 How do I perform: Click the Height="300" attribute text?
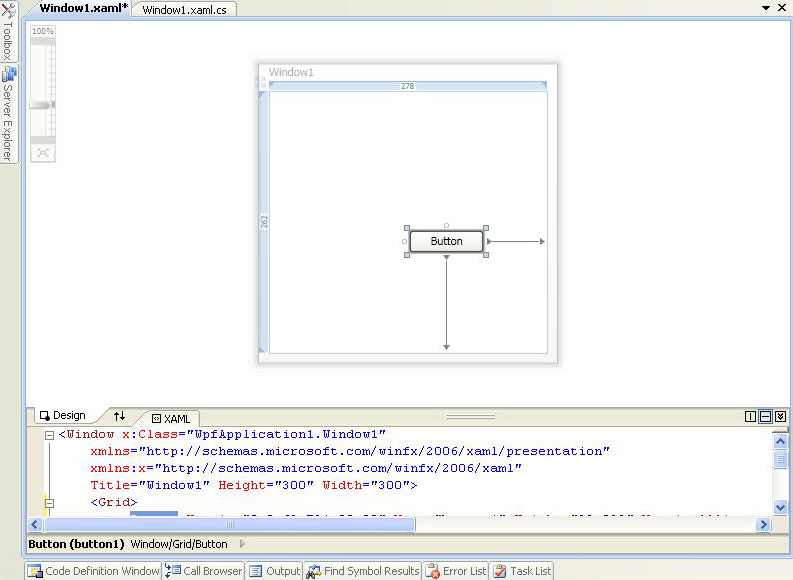click(266, 485)
